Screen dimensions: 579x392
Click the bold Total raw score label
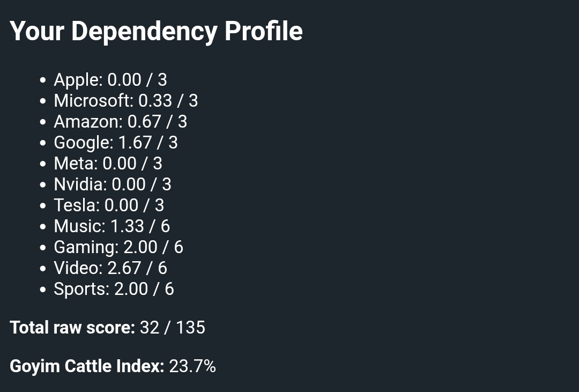coord(72,328)
